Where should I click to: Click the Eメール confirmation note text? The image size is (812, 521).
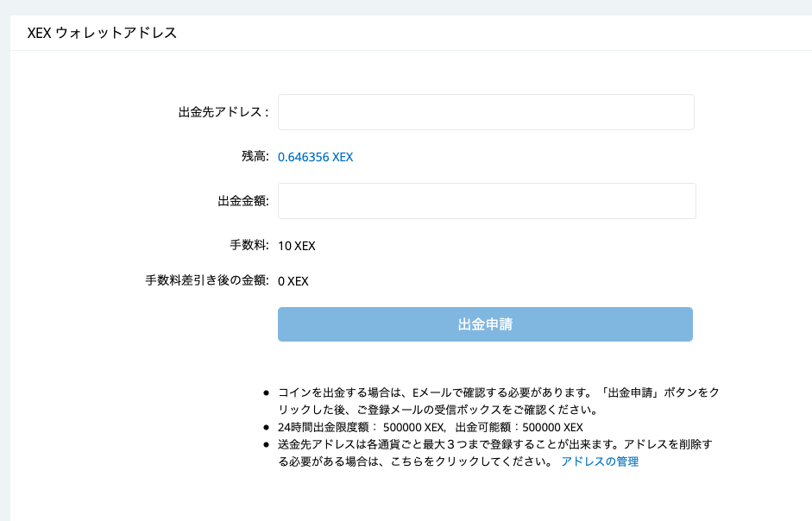point(499,401)
